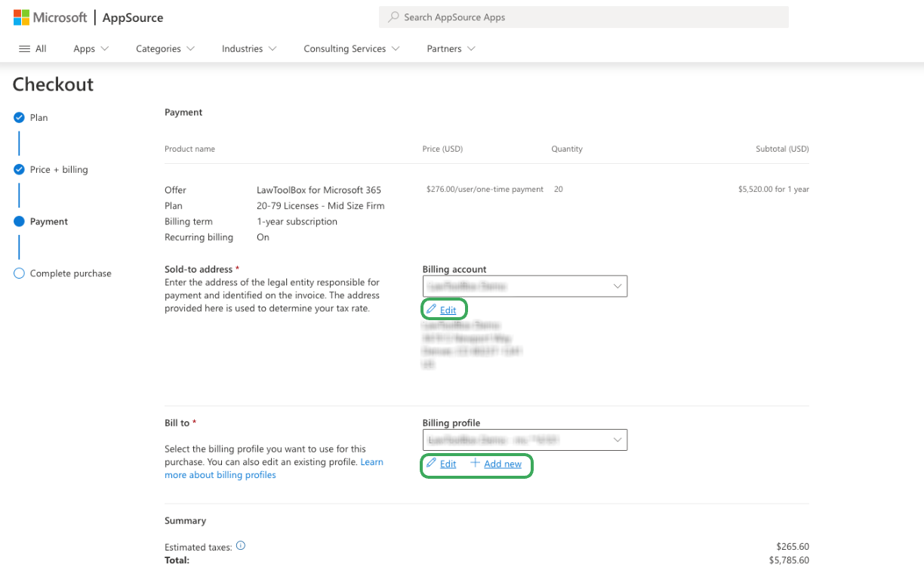Screen dimensions: 924x586
Task: Click the LawToolBox for Microsoft 365 offer text
Action: [x=319, y=190]
